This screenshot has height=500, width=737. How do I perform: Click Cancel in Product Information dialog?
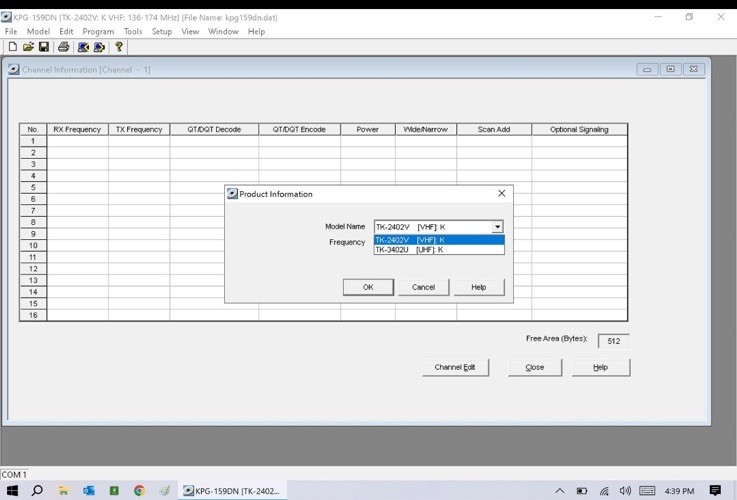423,287
